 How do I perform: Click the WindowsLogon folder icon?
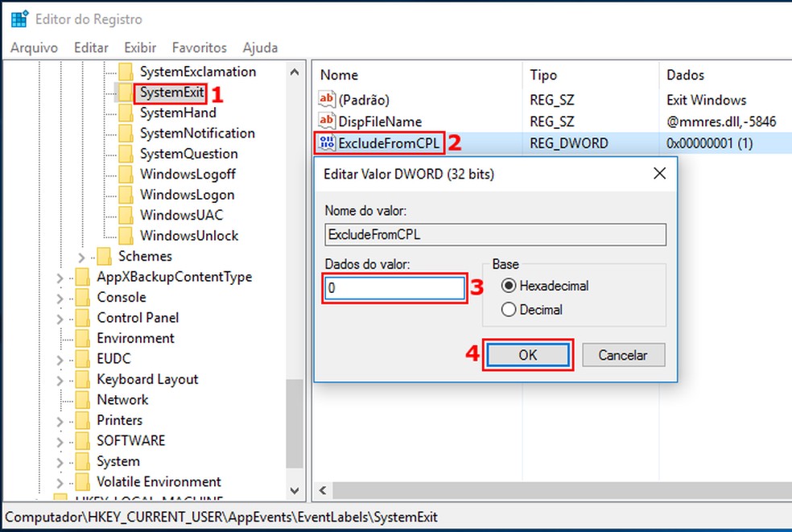[x=126, y=195]
